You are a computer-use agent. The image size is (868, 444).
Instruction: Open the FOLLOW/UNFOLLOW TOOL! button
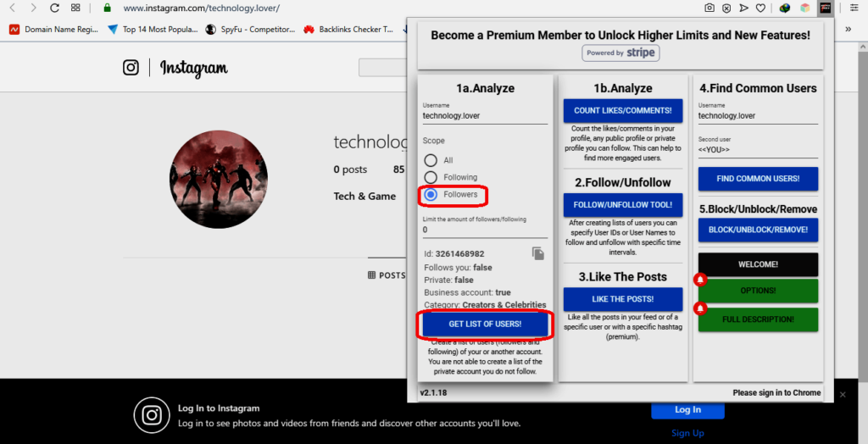pos(623,205)
